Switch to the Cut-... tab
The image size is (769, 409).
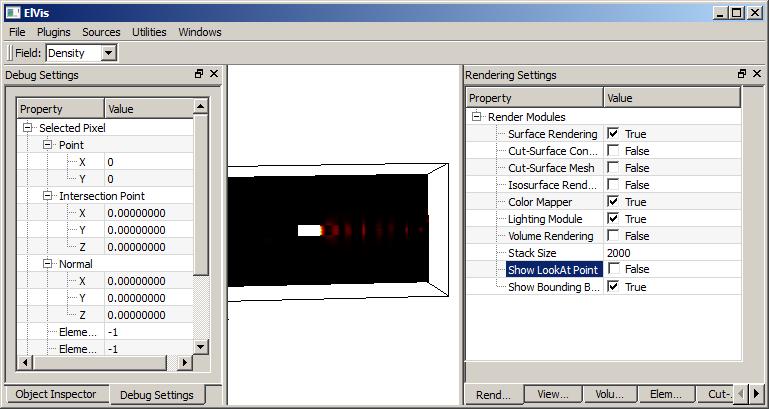click(x=716, y=394)
